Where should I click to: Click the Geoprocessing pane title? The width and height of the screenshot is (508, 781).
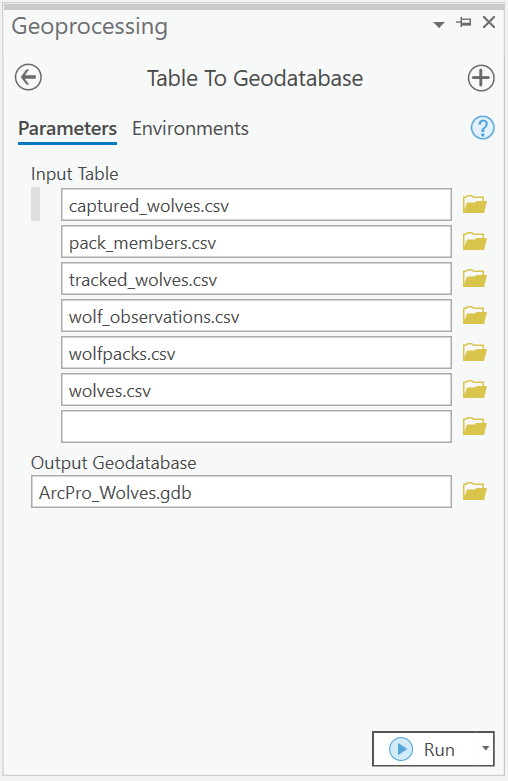pyautogui.click(x=90, y=26)
